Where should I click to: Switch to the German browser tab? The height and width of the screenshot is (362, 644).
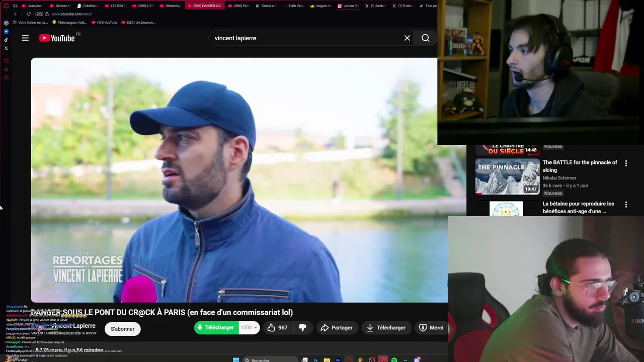tap(60, 6)
